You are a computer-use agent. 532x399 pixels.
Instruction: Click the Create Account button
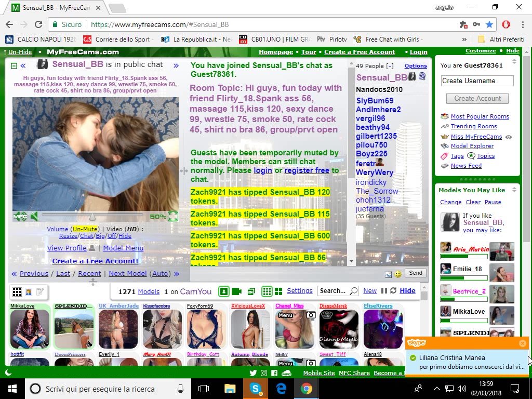[x=477, y=98]
